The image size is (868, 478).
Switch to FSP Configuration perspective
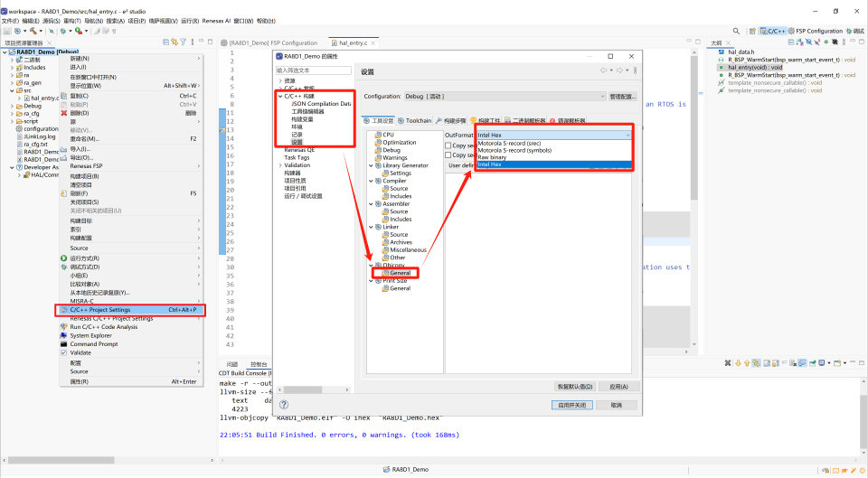point(816,31)
